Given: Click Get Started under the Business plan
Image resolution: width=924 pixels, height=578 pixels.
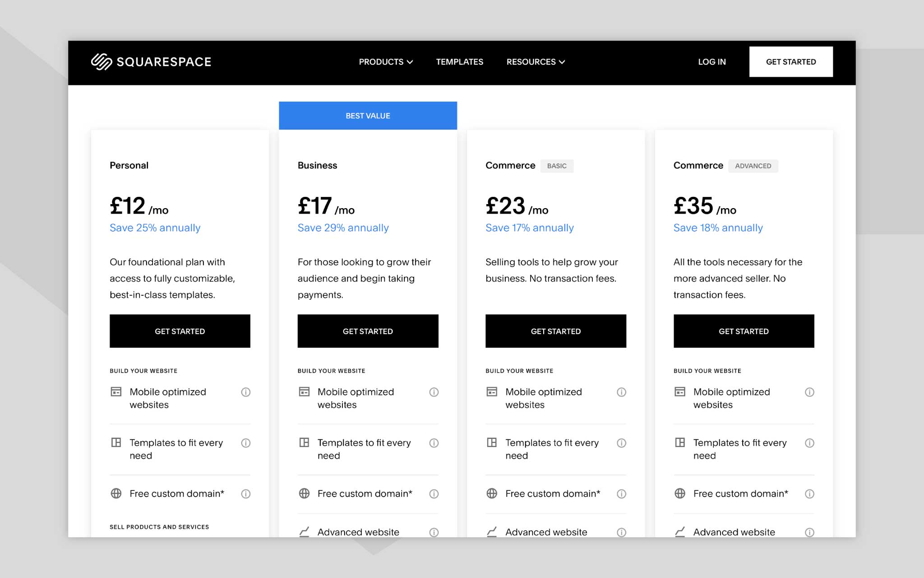Looking at the screenshot, I should [368, 331].
